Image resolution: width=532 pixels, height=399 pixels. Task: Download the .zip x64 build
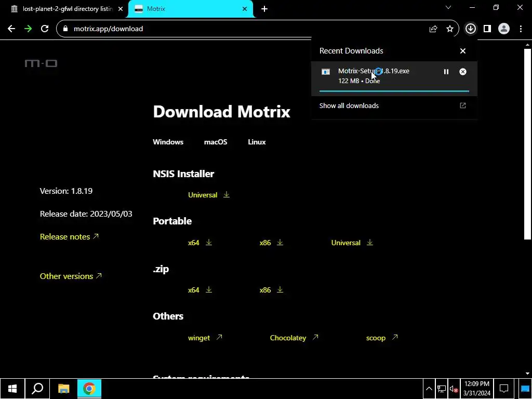pos(200,290)
